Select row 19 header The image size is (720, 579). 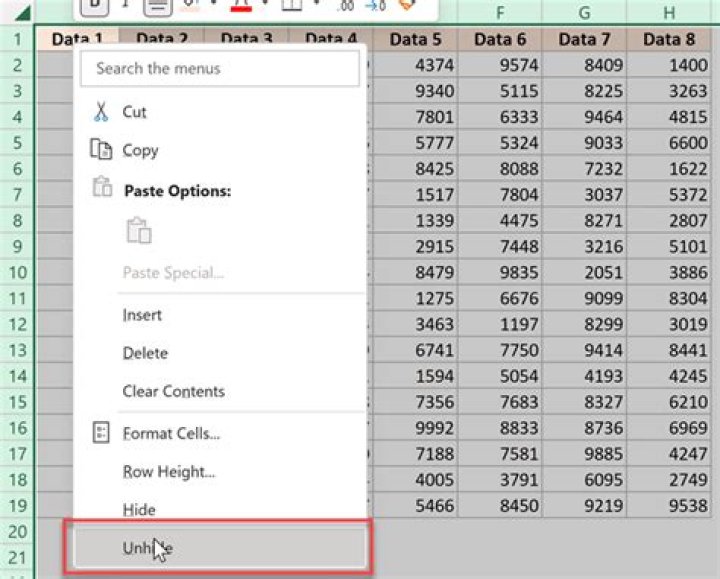[x=17, y=506]
